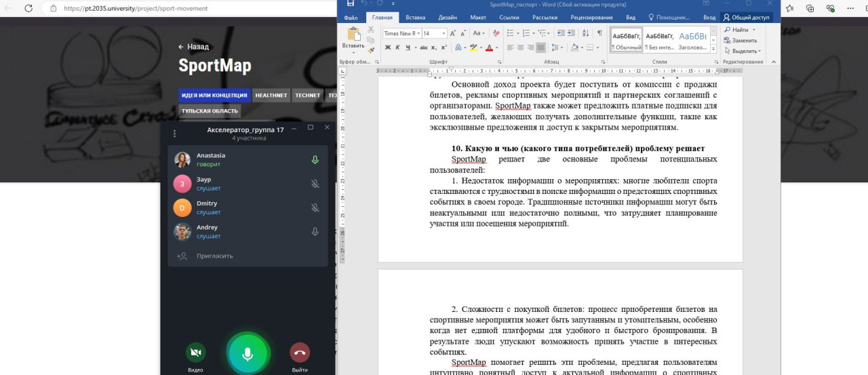Toggle strikethrough abc formatting
Screen dimensions: 868x375
(424, 47)
